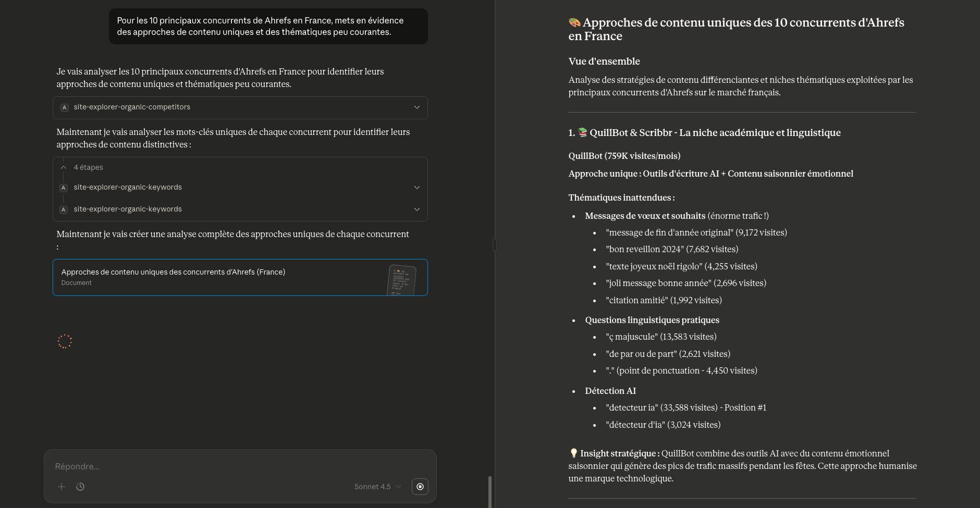Viewport: 980px width, 508px height.
Task: Click the chat panel scrollbar
Action: 489,491
